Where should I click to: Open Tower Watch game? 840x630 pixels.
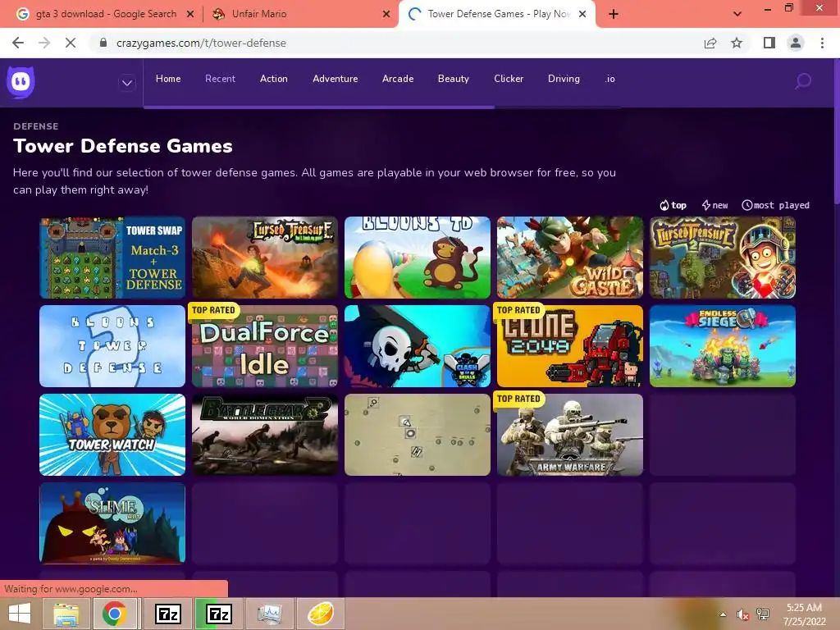tap(112, 435)
